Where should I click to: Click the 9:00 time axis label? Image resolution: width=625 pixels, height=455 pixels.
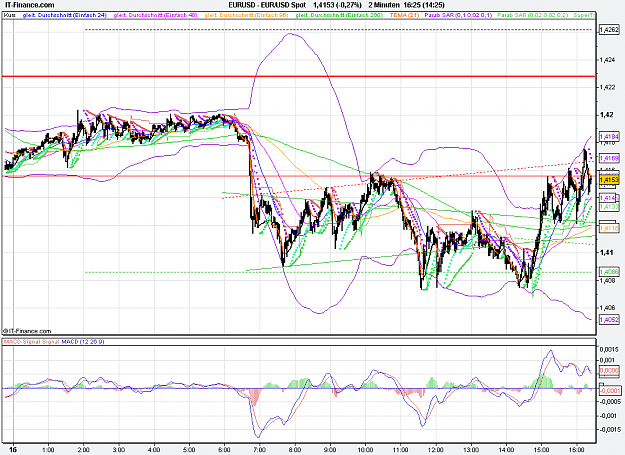(330, 450)
